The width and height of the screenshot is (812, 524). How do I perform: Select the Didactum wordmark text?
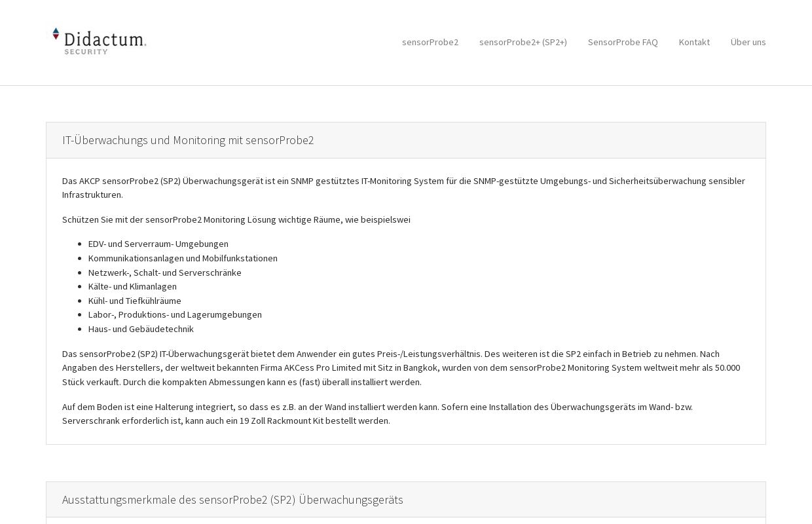[105, 41]
